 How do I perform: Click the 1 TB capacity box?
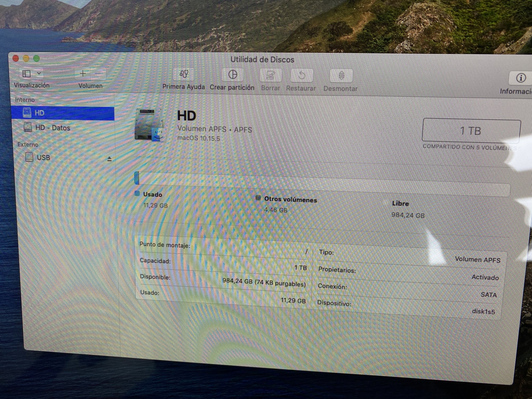471,131
